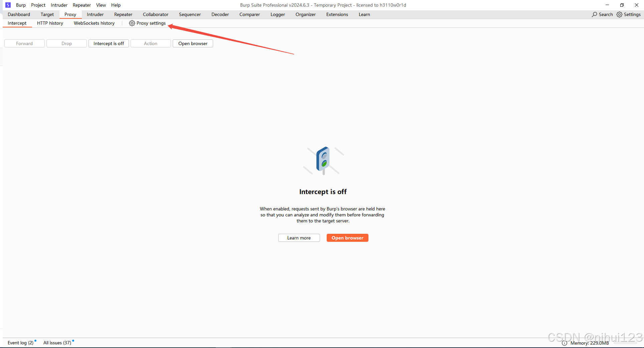This screenshot has width=644, height=348.
Task: Open the Sequencer tab
Action: pos(190,14)
